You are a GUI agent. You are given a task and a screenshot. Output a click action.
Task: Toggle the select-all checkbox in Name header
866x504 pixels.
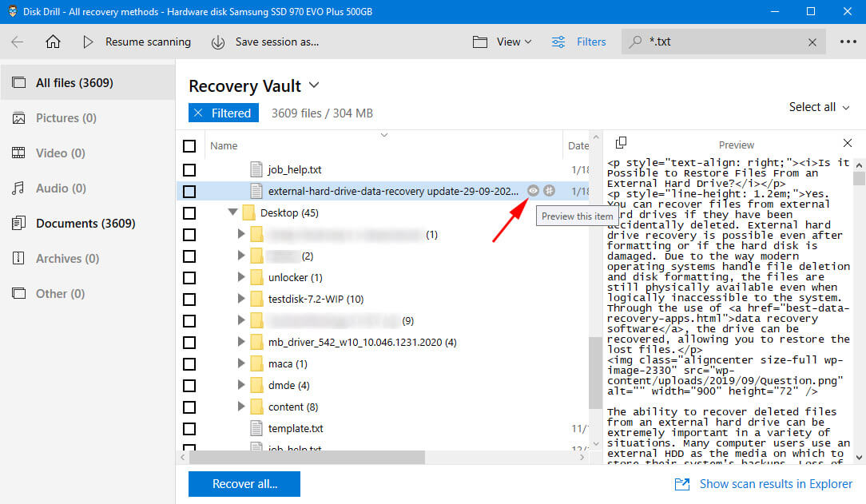189,145
